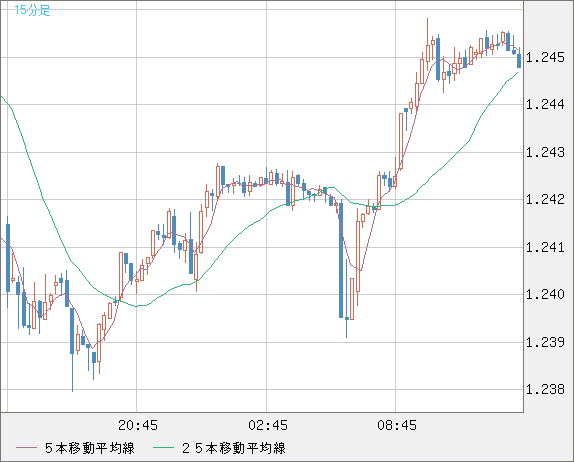Viewport: 574px width, 462px height.
Task: Click the 15分足 timeframe label
Action: pyautogui.click(x=32, y=10)
